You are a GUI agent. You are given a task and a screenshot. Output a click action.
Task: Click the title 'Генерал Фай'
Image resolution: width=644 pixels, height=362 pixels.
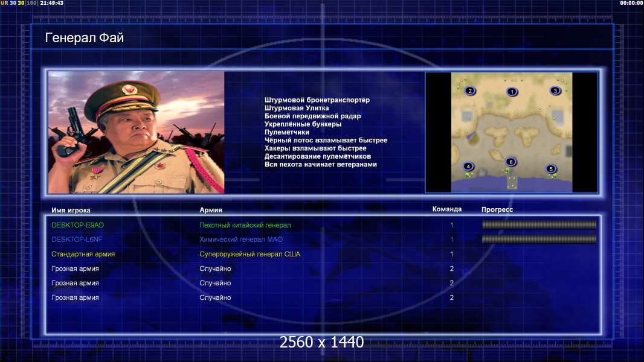84,38
